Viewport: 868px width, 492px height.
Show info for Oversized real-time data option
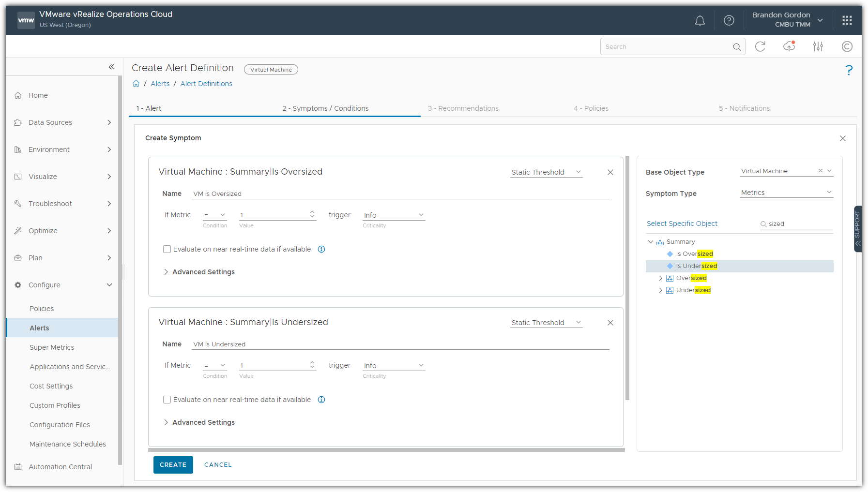point(321,249)
